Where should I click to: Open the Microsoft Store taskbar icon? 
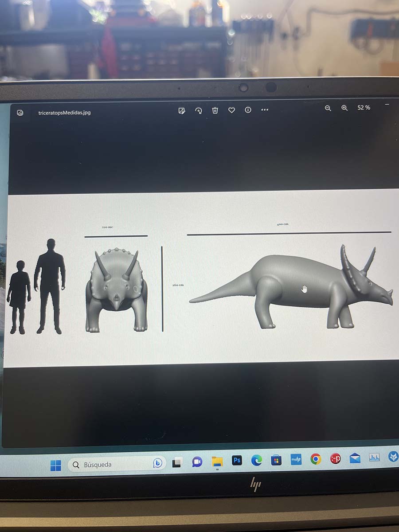click(x=276, y=460)
